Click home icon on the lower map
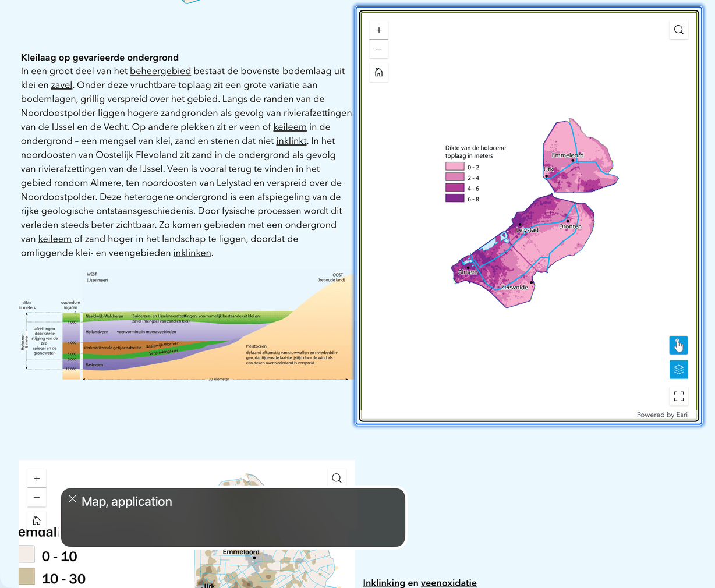Screen dimensions: 715x588 point(37,520)
